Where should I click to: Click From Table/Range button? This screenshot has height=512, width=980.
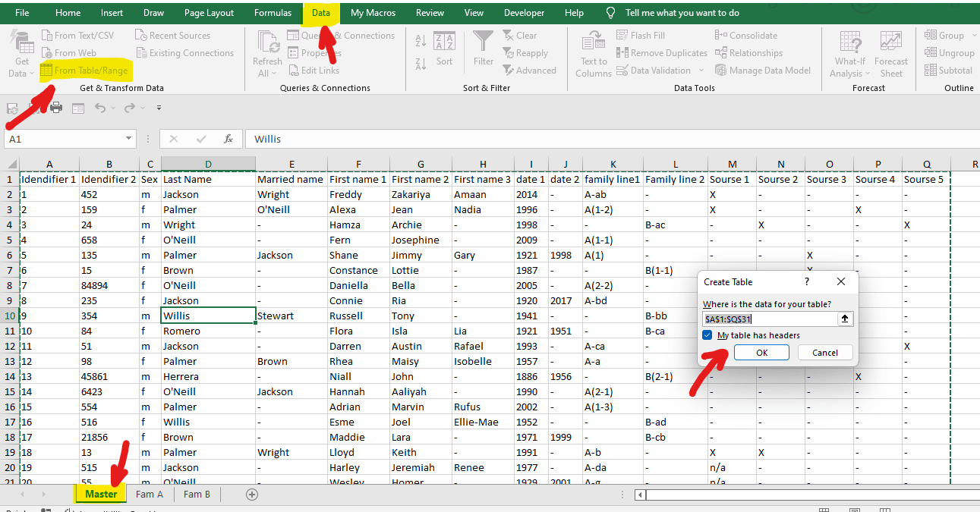84,71
